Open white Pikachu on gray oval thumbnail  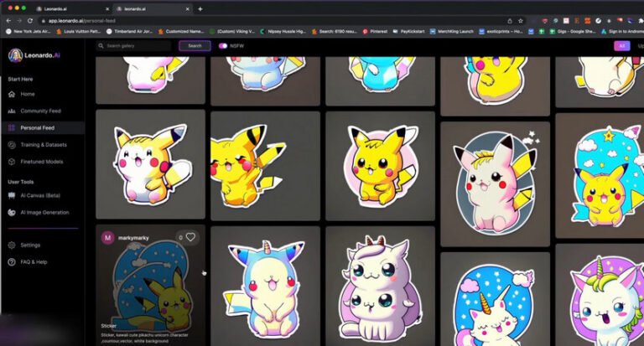(495, 183)
